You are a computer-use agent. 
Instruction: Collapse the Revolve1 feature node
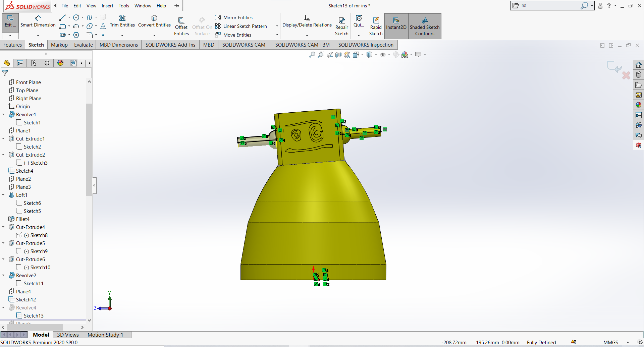tap(3, 114)
